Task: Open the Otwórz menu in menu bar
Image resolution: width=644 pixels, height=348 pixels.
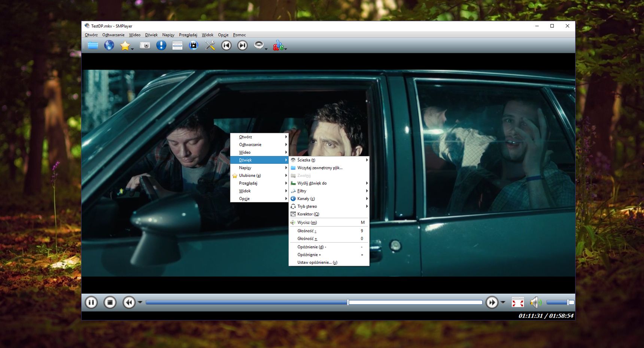Action: coord(91,35)
